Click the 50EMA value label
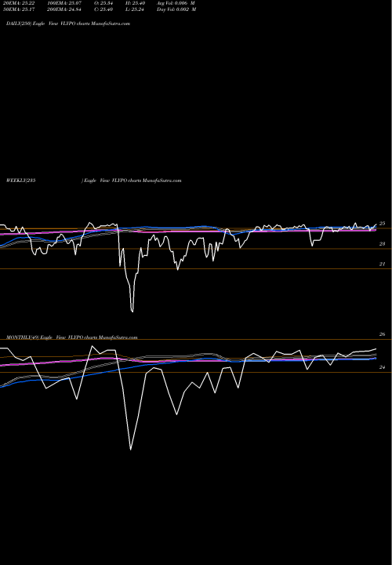 (x=18, y=9)
